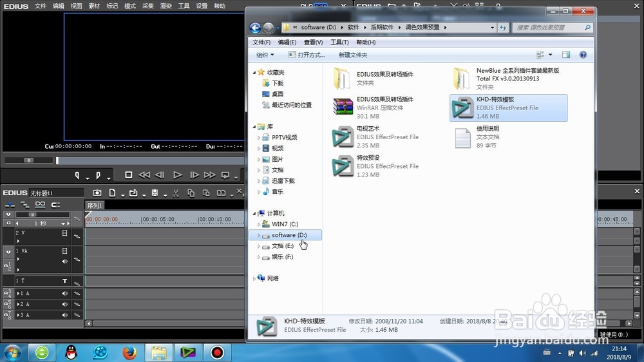Expand the 3 A audio track
Viewport: 644px width, 362px height.
click(18, 315)
